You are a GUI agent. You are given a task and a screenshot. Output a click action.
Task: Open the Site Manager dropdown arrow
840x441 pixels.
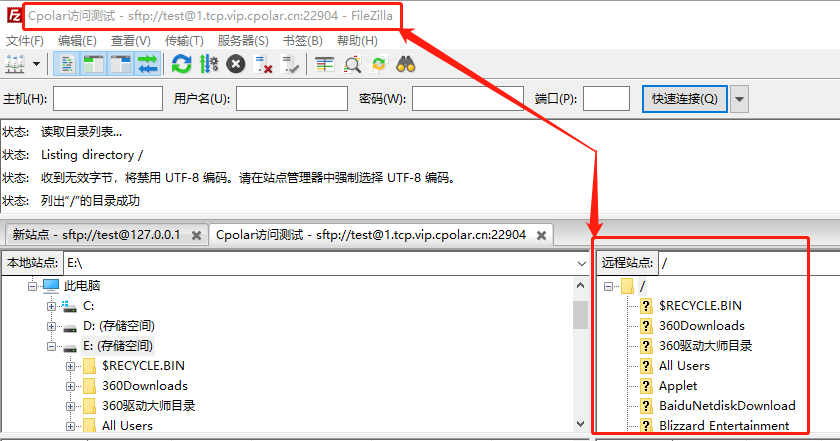36,64
